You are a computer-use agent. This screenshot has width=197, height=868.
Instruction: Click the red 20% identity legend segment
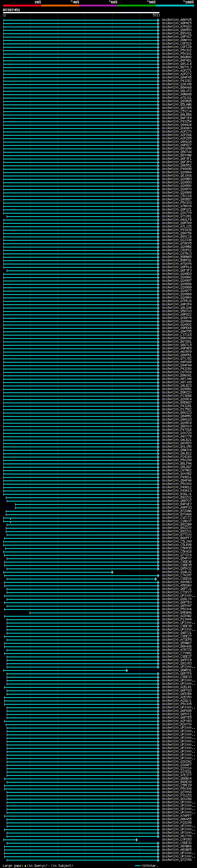coord(22,6)
